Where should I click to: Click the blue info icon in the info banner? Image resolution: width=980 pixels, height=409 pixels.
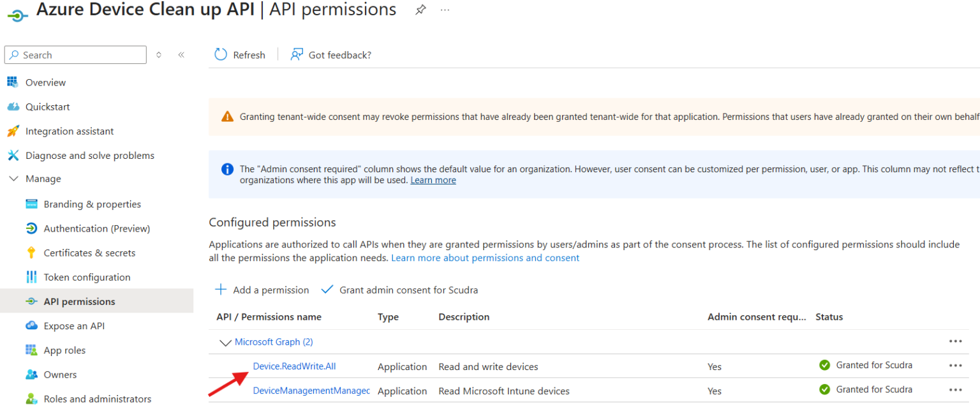point(227,169)
